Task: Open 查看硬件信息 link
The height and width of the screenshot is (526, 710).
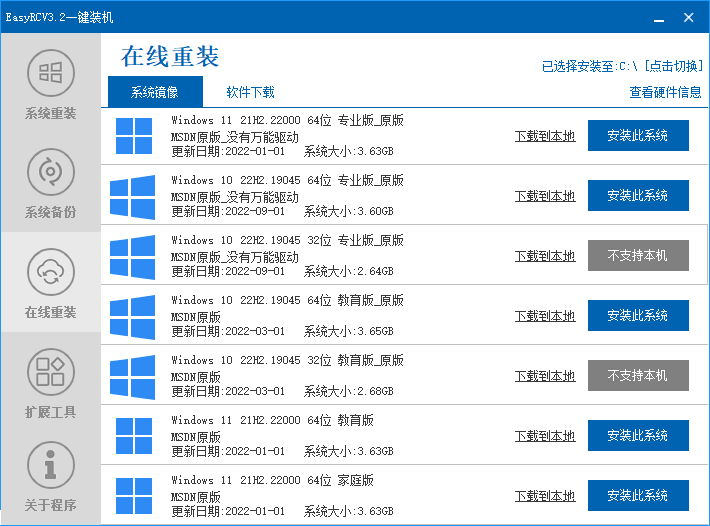Action: pos(665,92)
